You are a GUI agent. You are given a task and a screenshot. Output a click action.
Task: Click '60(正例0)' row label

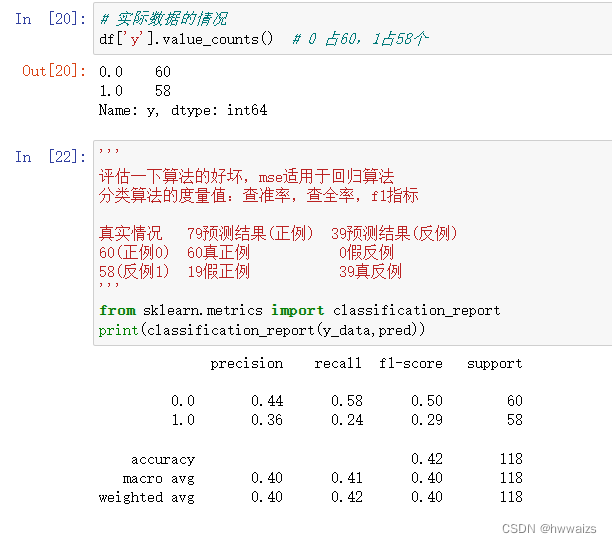[x=134, y=253]
